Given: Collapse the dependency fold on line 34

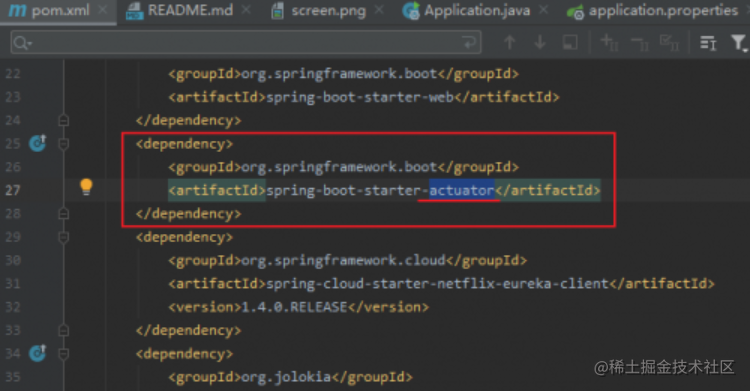Looking at the screenshot, I should pos(64,354).
